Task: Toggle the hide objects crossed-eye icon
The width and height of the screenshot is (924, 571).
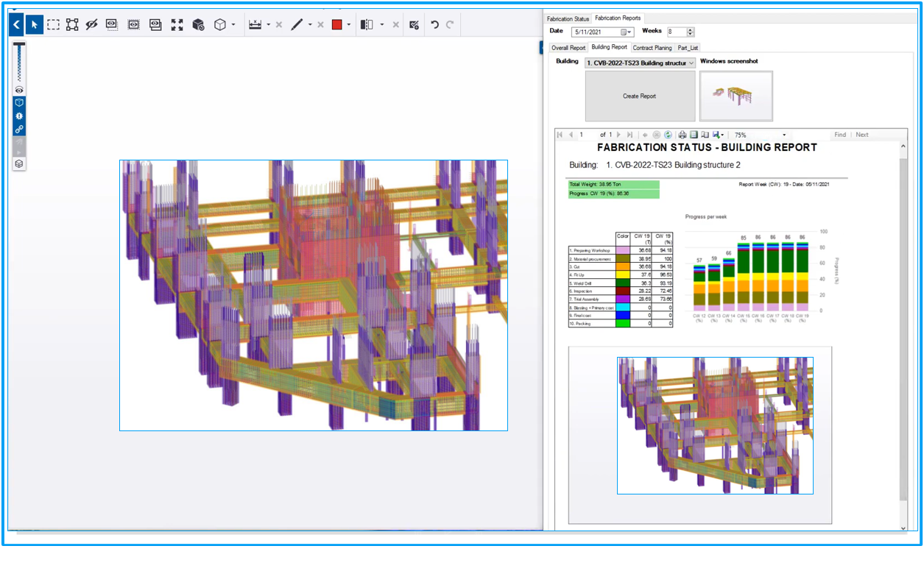Action: click(91, 24)
